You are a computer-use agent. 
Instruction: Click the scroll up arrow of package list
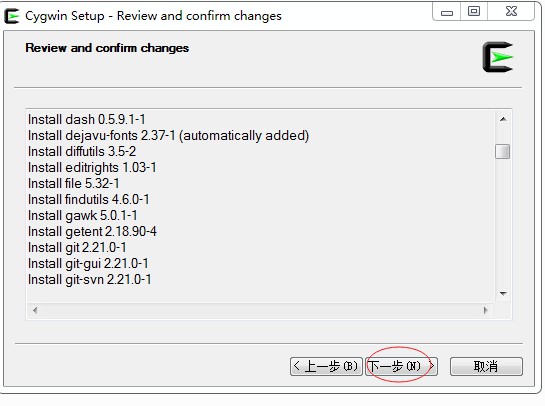pyautogui.click(x=503, y=119)
